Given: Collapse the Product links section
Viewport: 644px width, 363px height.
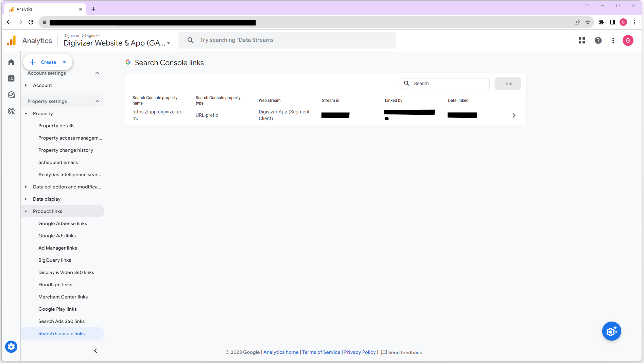Looking at the screenshot, I should (x=26, y=211).
